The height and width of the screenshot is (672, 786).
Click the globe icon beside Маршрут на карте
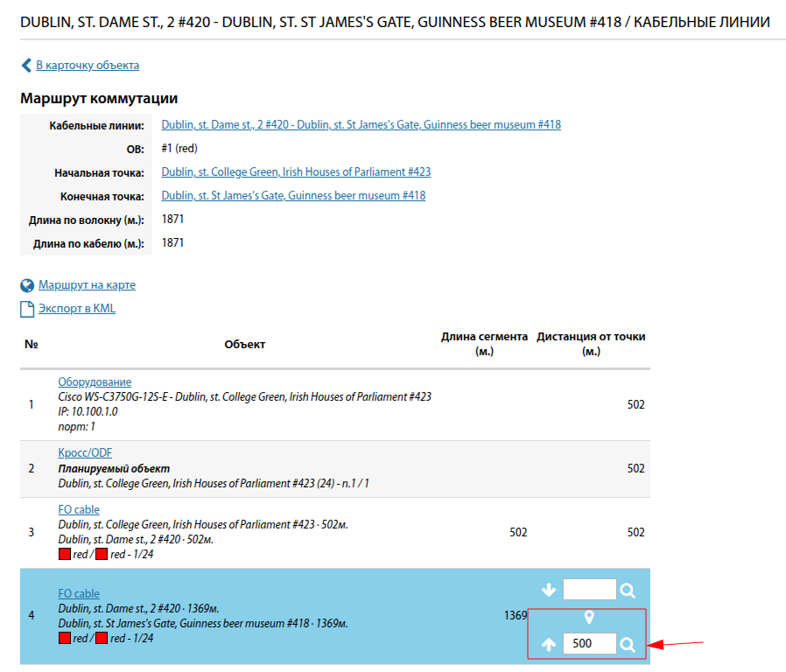click(x=27, y=285)
